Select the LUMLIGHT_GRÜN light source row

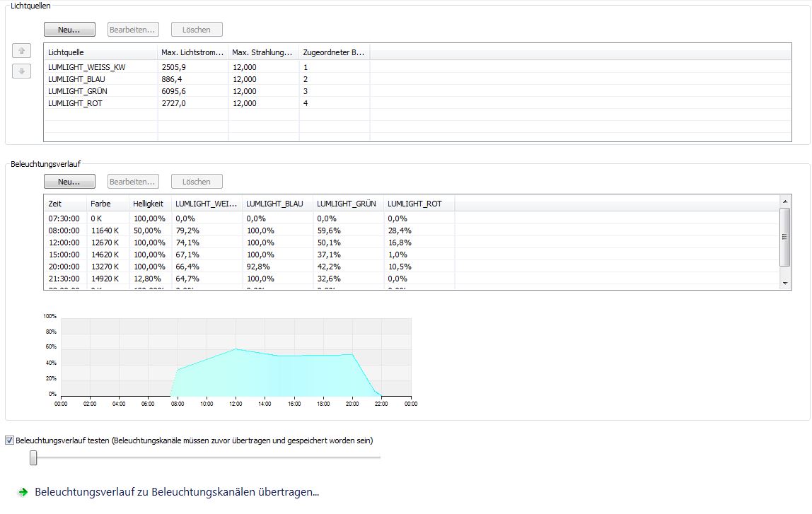[76, 91]
